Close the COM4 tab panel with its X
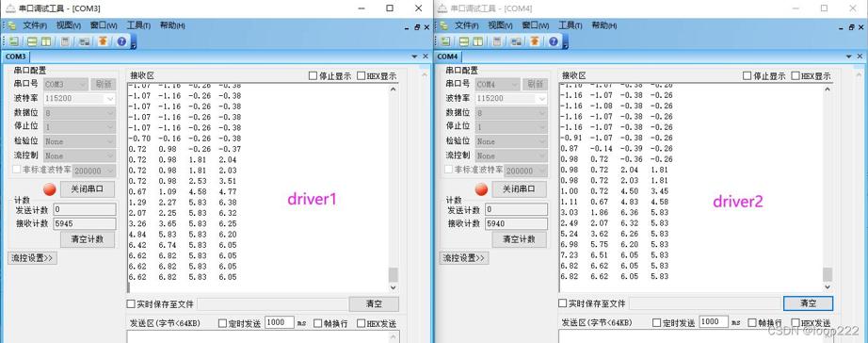Viewport: 868px width, 343px height. click(x=859, y=57)
